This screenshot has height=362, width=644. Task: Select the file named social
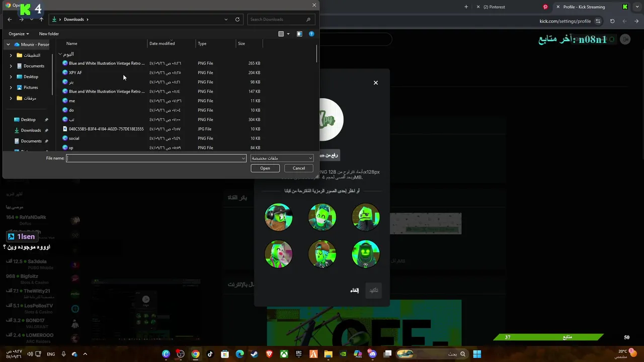(74, 138)
